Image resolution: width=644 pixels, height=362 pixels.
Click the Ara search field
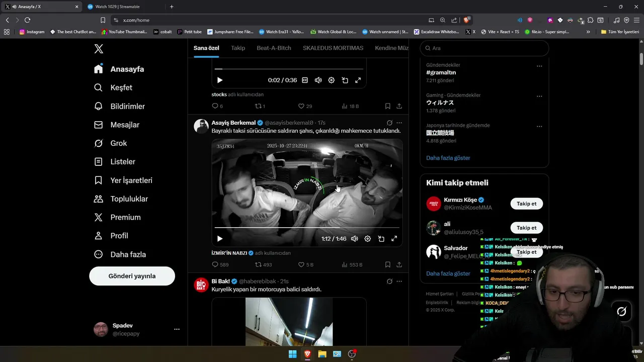(484, 48)
